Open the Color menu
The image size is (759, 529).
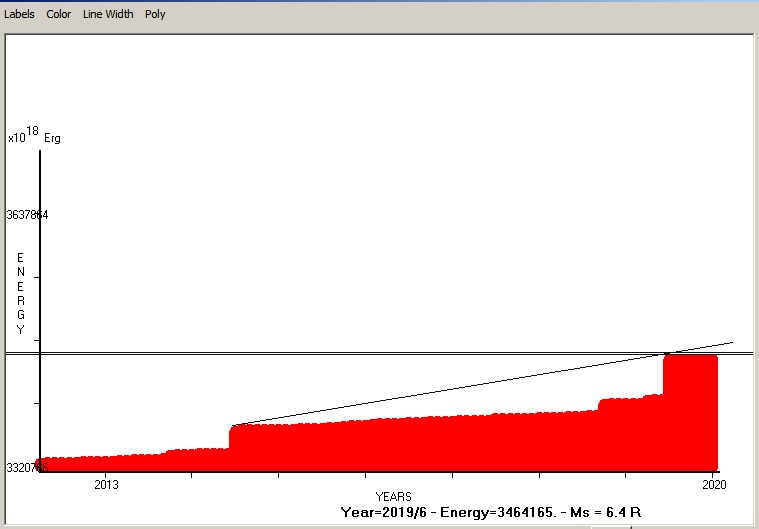pyautogui.click(x=59, y=14)
